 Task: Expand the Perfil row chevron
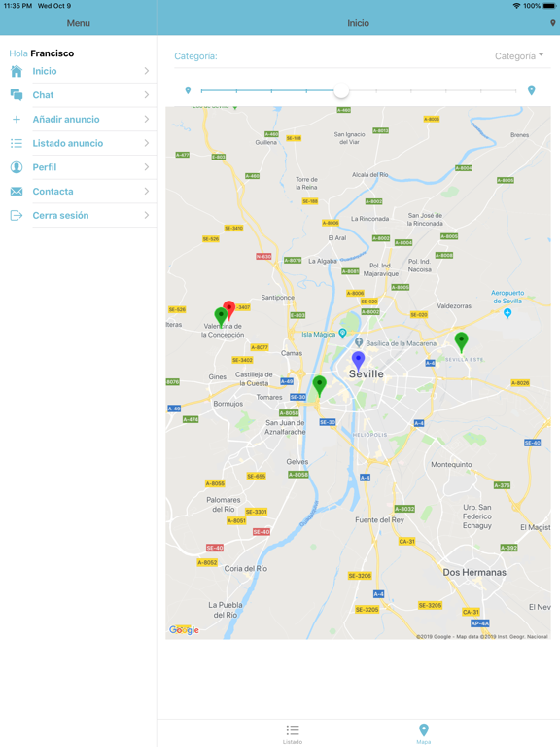[x=147, y=167]
